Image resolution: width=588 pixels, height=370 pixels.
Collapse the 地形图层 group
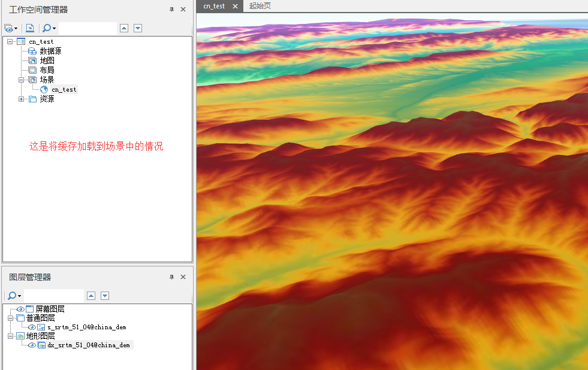(x=11, y=336)
